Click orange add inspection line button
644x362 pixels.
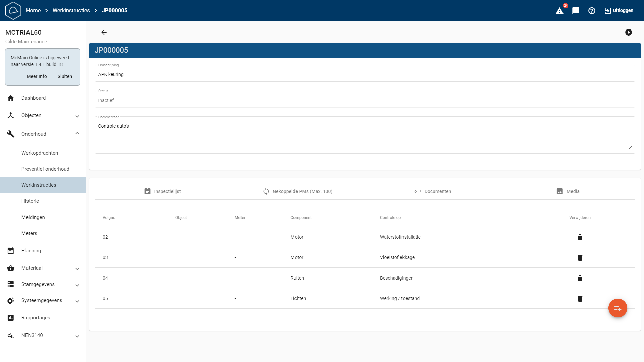[618, 308]
